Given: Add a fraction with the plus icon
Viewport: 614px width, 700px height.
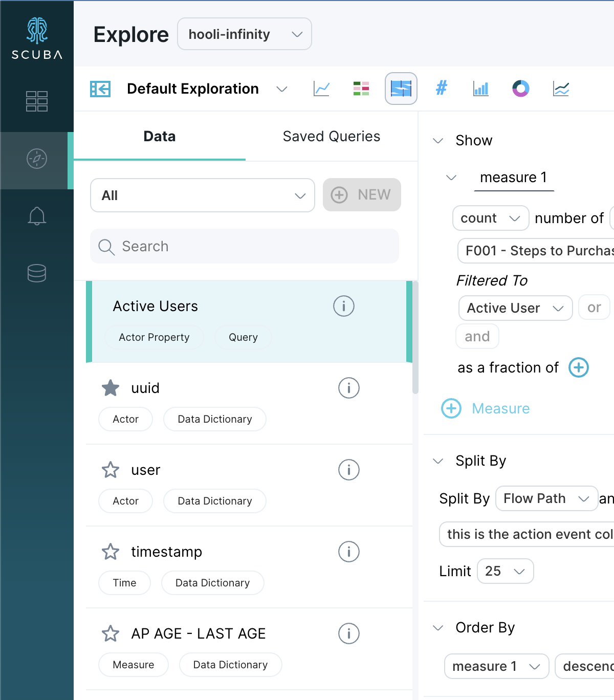Looking at the screenshot, I should pos(579,367).
